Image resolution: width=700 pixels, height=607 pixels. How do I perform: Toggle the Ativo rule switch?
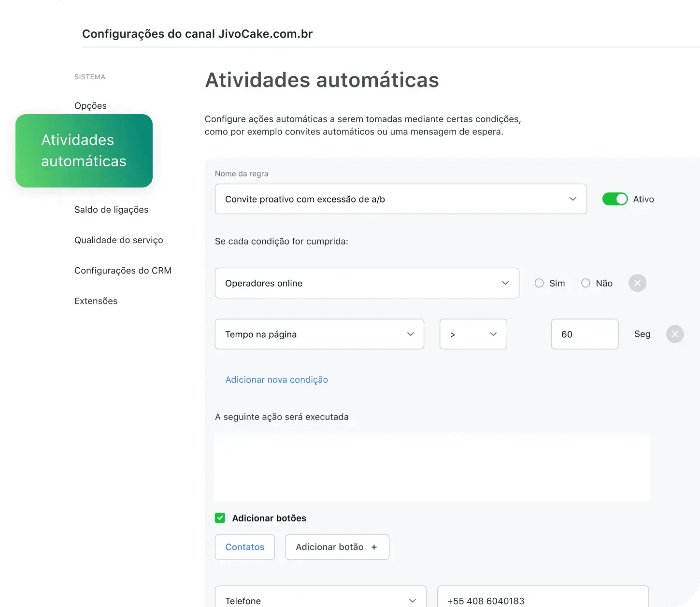coord(614,199)
